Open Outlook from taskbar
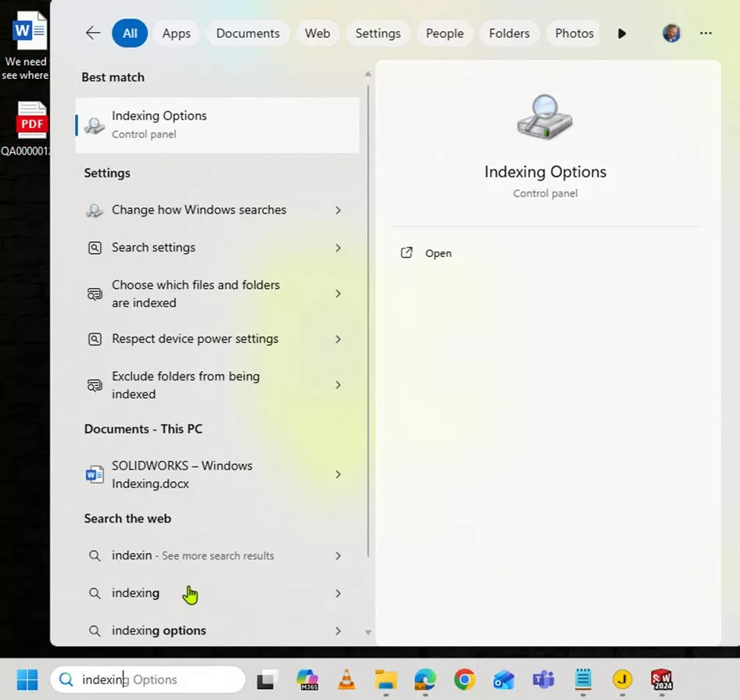 (x=504, y=679)
